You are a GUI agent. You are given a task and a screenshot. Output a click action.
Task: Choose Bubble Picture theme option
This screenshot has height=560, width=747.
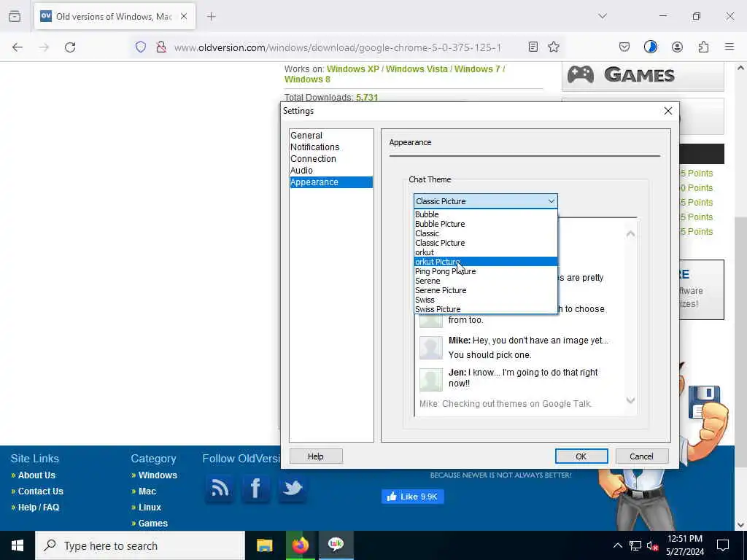click(485, 224)
